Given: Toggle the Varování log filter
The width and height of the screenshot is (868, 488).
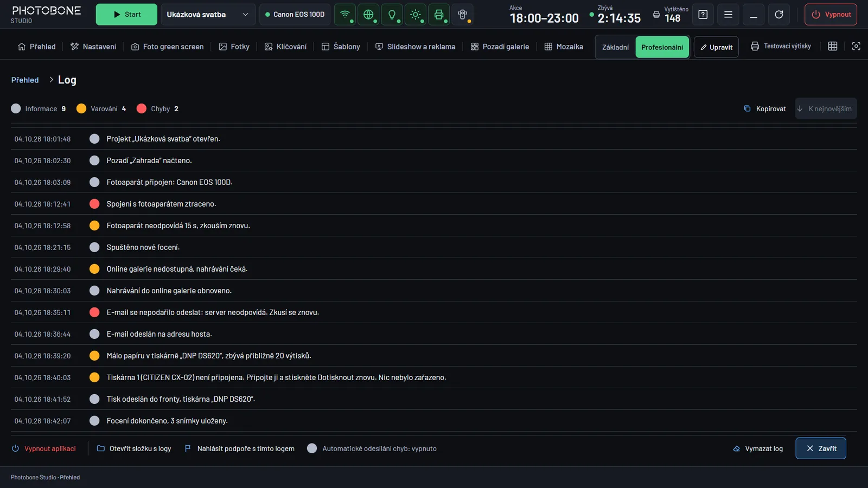Looking at the screenshot, I should (x=101, y=109).
